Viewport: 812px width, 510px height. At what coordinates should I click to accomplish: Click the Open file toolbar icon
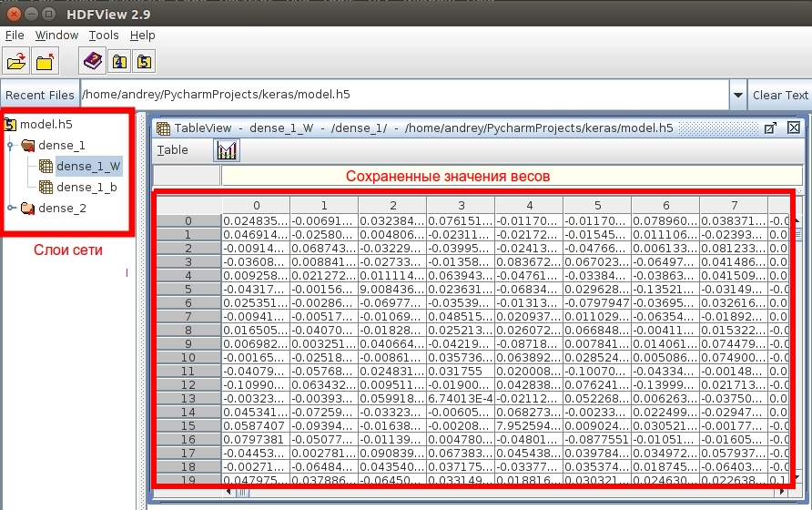pyautogui.click(x=16, y=62)
